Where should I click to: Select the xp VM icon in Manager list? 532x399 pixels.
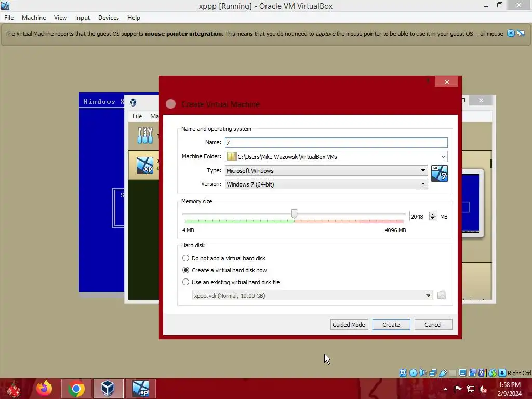pos(145,165)
